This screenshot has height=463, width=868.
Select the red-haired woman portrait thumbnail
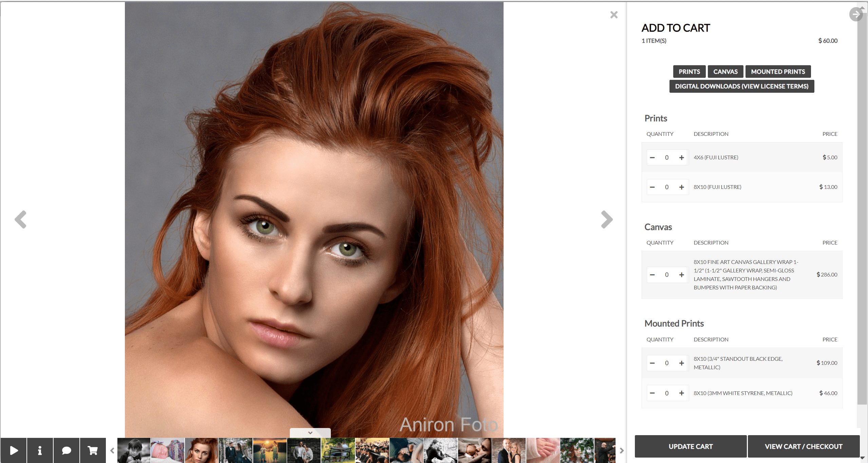coord(202,450)
